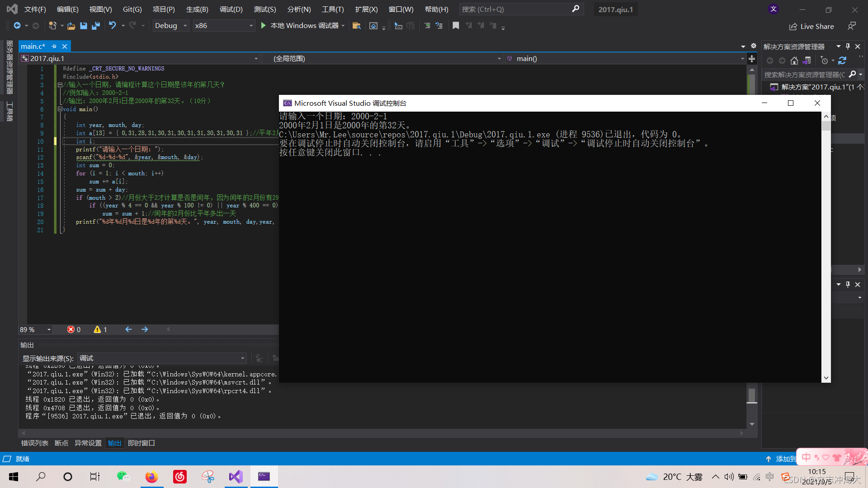This screenshot has height=488, width=868.
Task: Click the Solution Explorer home icon
Action: [x=794, y=61]
